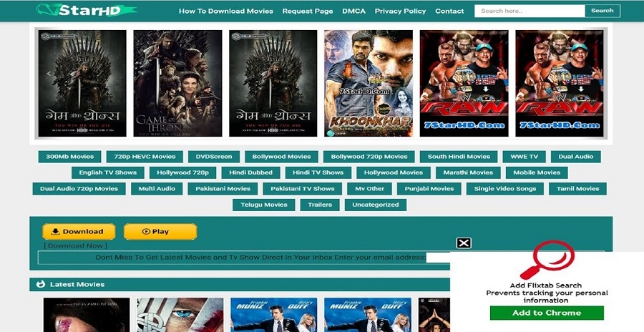
Task: Click the flame icon beside Latest Movies
Action: coord(40,284)
